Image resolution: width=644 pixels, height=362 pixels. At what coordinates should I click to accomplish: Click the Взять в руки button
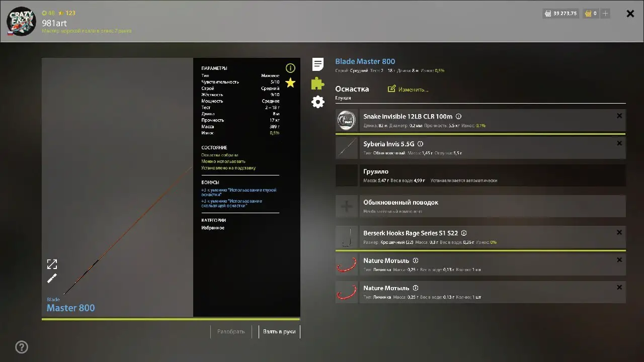click(279, 332)
